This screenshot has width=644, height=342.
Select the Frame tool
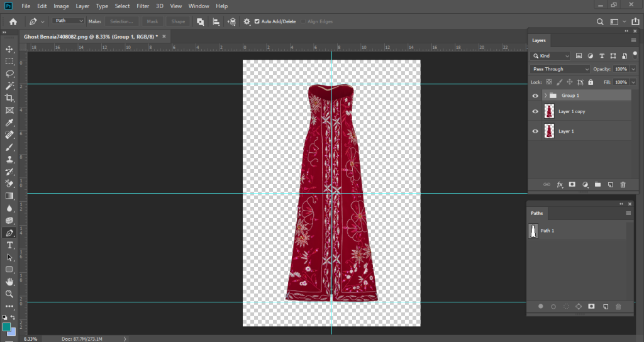[9, 110]
